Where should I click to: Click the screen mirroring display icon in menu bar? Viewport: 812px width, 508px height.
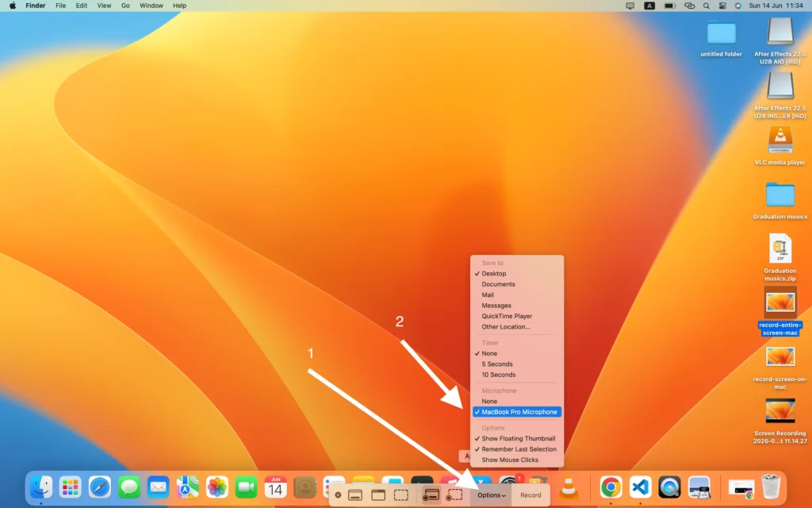pyautogui.click(x=630, y=6)
